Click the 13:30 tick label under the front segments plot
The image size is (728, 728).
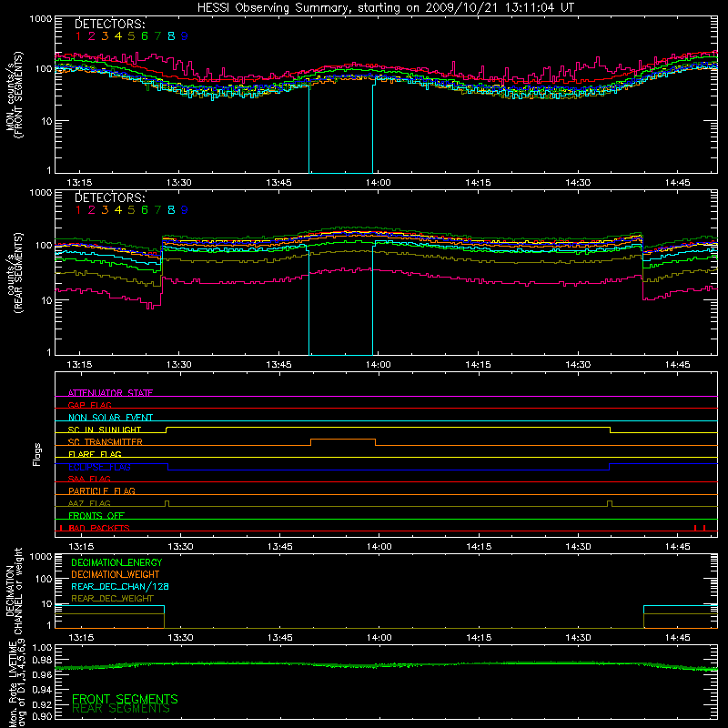pyautogui.click(x=178, y=183)
